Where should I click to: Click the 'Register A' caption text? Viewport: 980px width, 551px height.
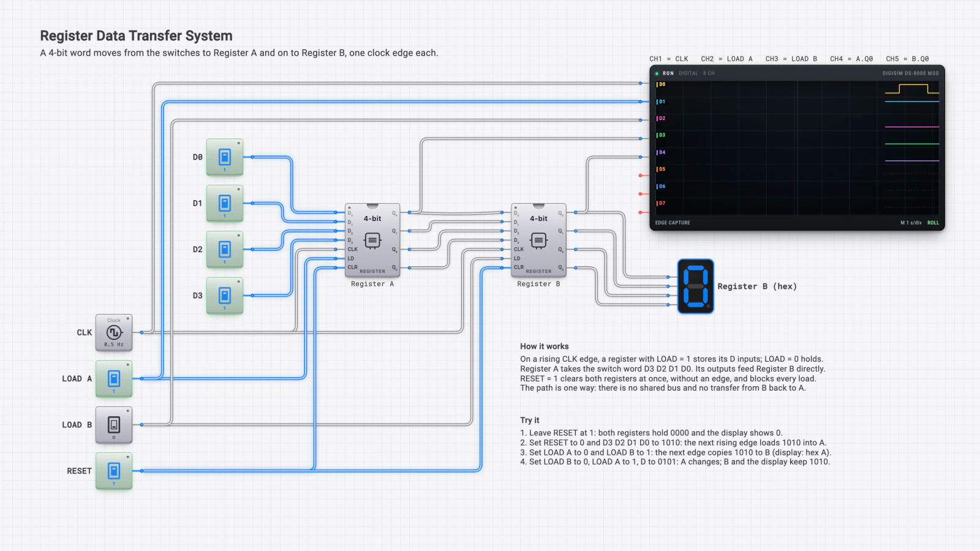point(372,284)
